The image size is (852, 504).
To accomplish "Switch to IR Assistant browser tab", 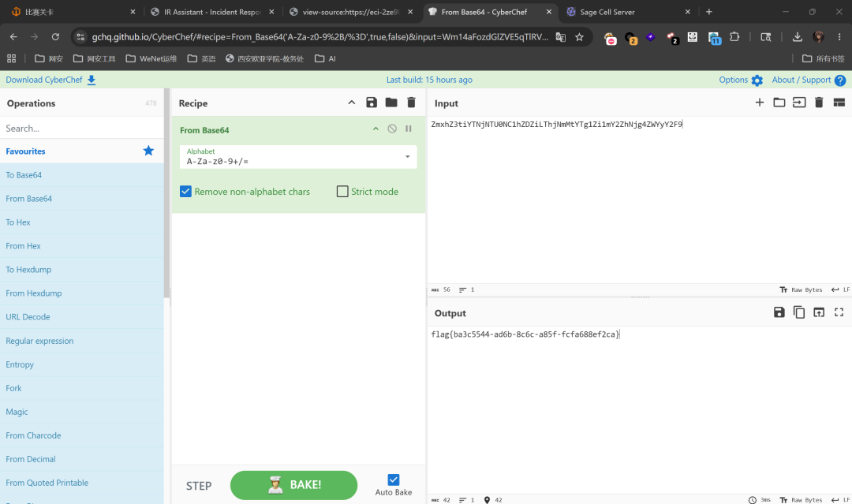I will coord(212,12).
